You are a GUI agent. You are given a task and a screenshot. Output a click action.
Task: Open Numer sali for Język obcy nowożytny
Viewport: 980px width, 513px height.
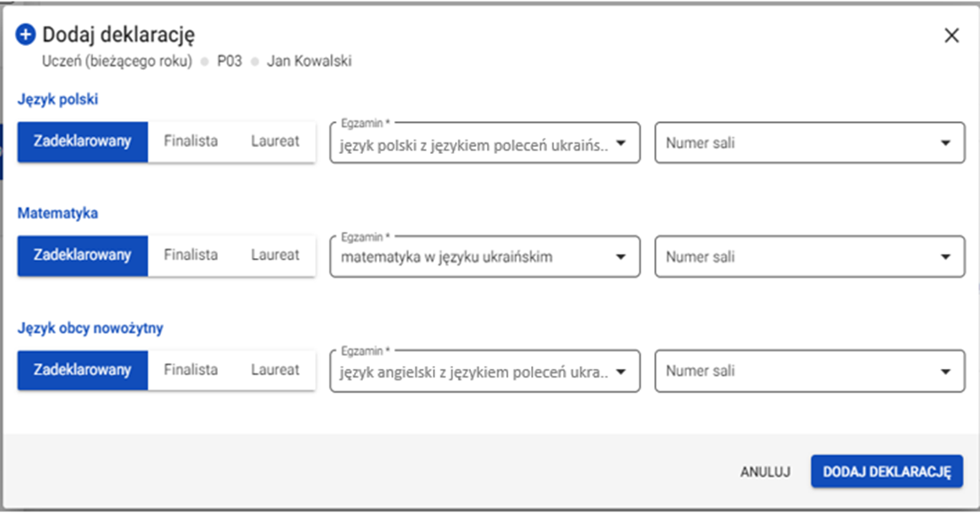click(x=809, y=372)
